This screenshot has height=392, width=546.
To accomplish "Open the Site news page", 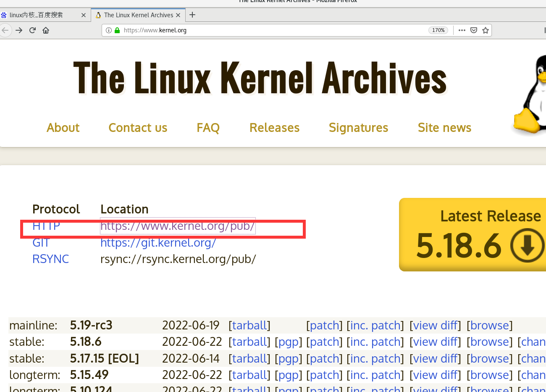I will coord(445,128).
